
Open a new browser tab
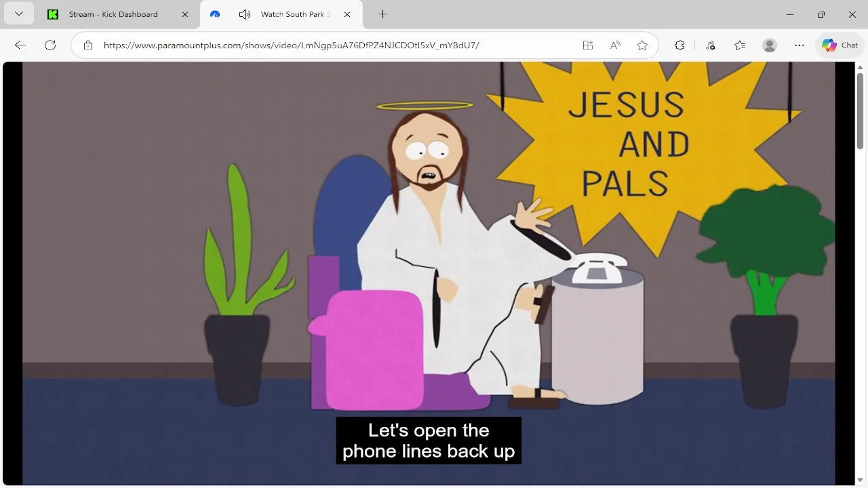point(382,14)
